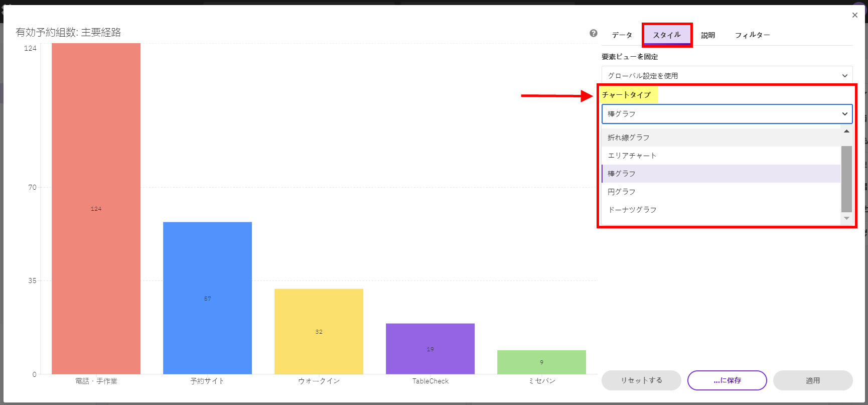Click the 電話・手作業 axis label

pos(96,381)
